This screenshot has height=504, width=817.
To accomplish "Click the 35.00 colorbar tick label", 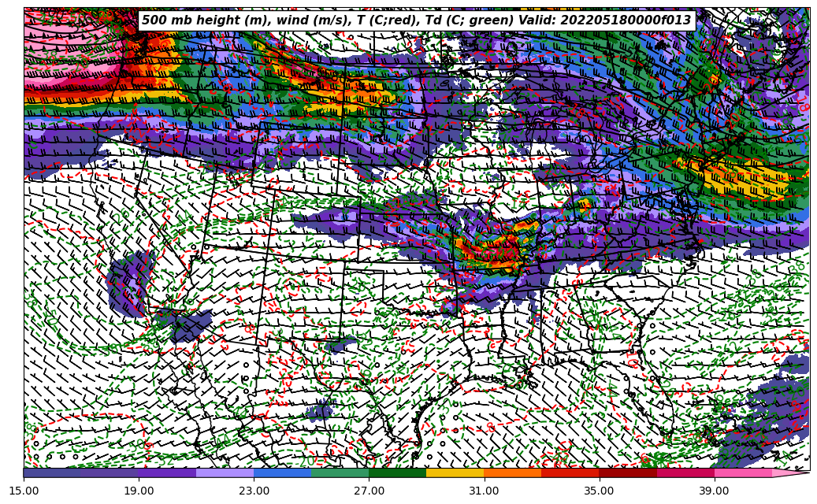I will 600,491.
